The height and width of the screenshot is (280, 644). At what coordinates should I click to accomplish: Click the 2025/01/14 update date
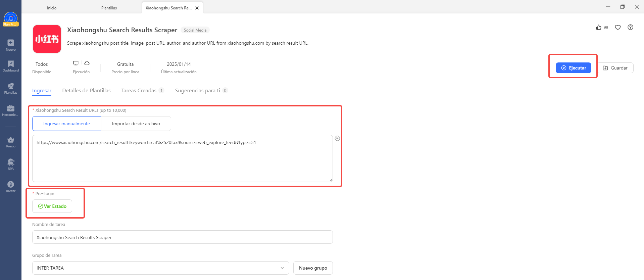tap(179, 64)
